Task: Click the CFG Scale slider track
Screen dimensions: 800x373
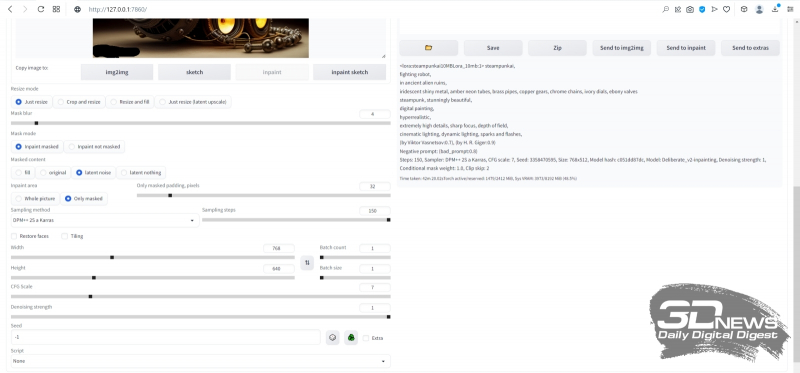Action: click(201, 296)
